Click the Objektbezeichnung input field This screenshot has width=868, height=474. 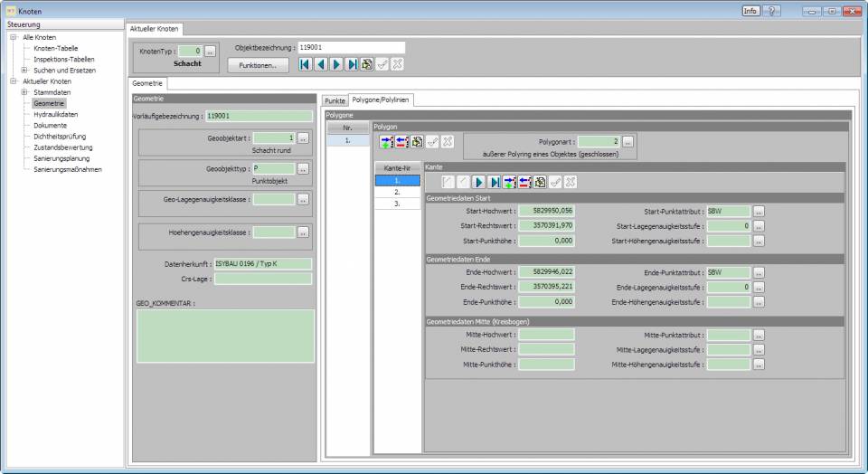351,48
